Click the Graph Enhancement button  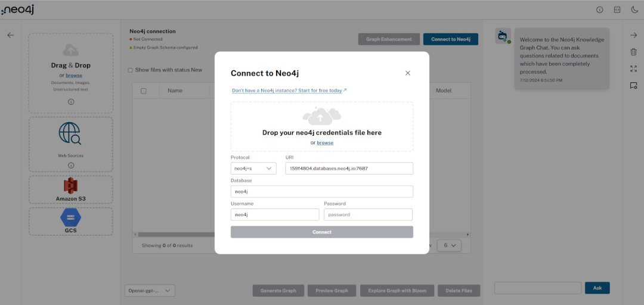click(389, 39)
